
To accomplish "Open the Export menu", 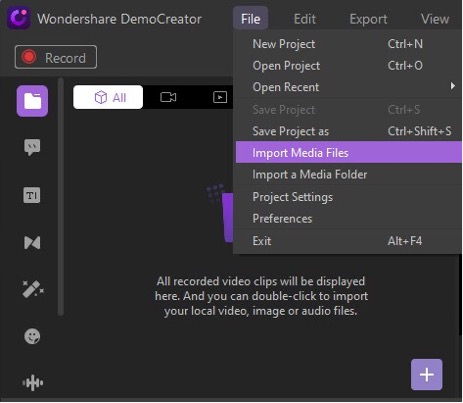I will pyautogui.click(x=368, y=19).
